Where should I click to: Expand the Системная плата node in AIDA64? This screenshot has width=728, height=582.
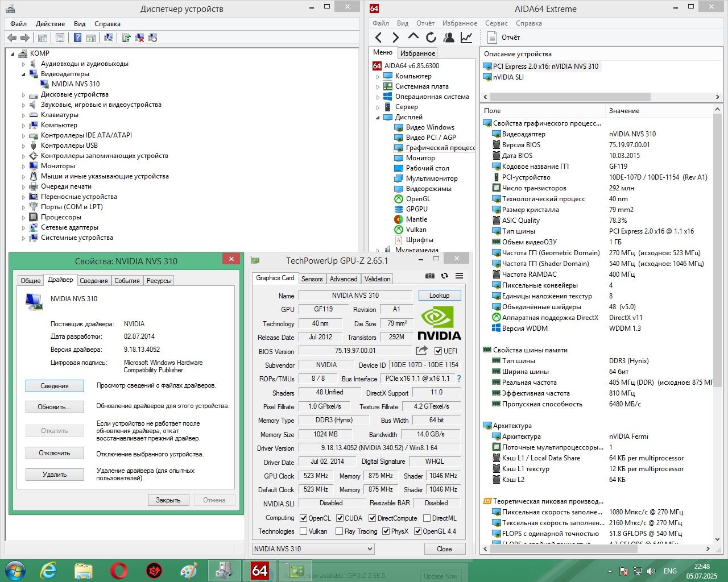pos(378,87)
